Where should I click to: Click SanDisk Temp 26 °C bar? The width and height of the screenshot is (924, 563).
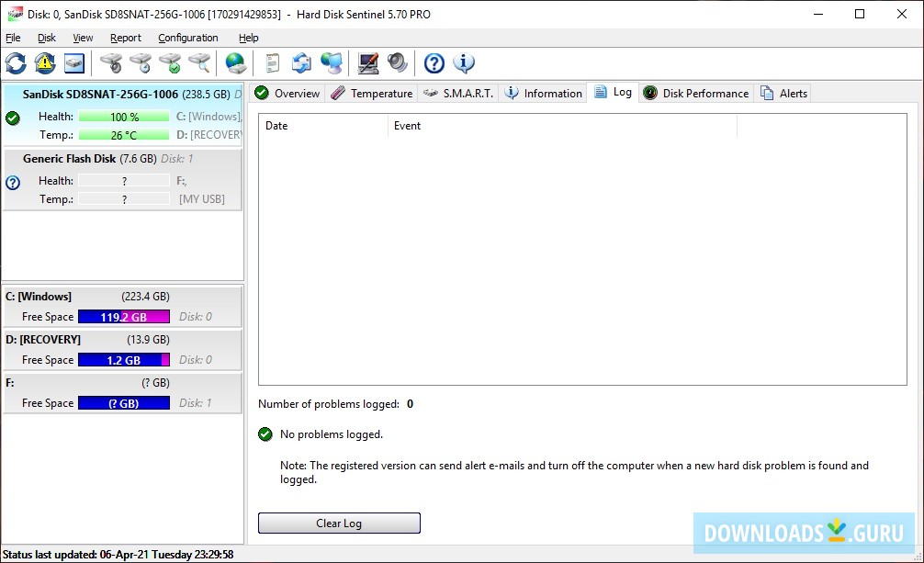[x=124, y=135]
